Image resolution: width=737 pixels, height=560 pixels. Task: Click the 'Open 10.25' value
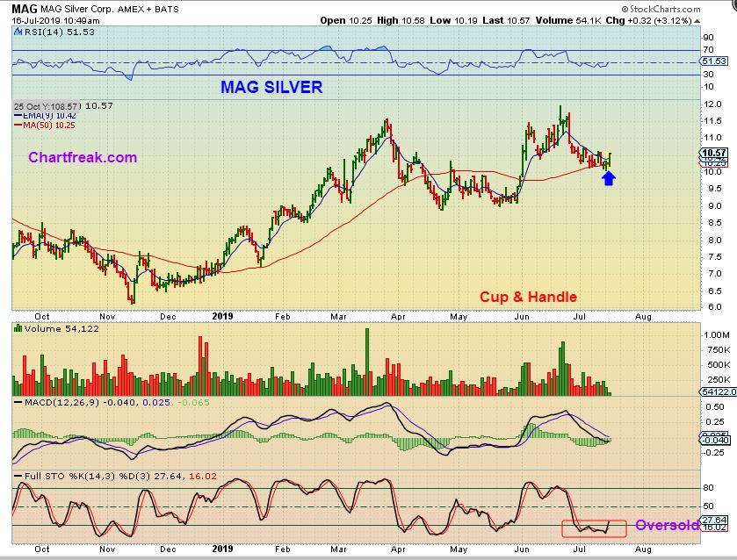346,21
